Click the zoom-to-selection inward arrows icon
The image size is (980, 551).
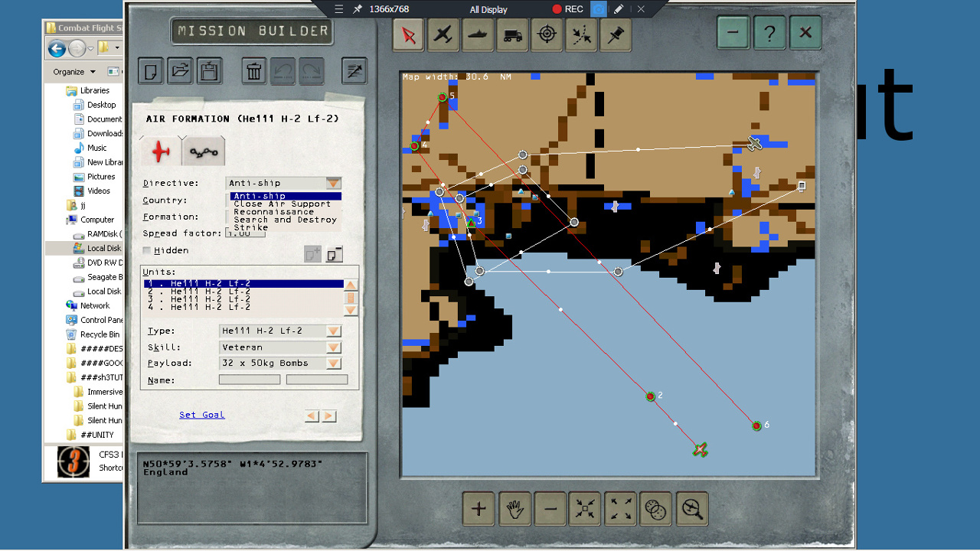click(x=585, y=508)
